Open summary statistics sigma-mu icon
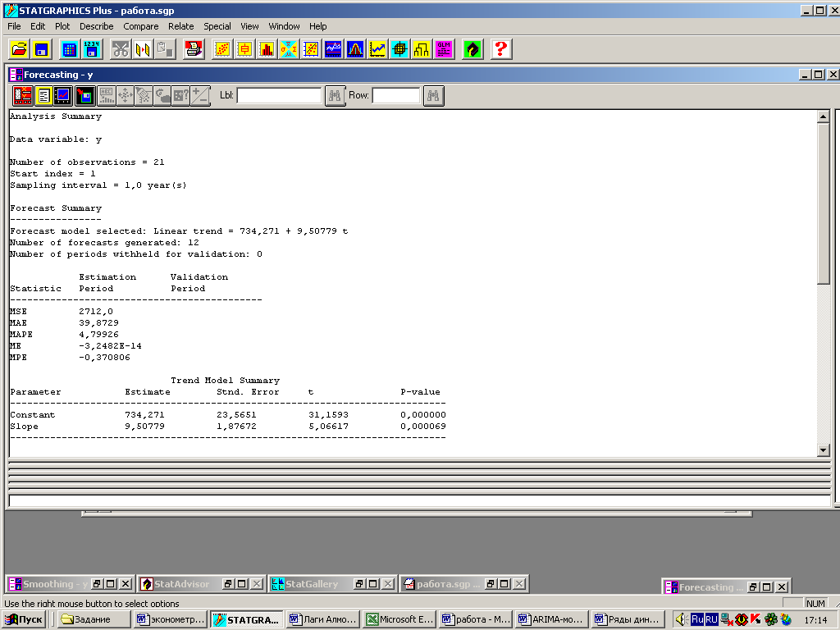The width and height of the screenshot is (840, 630). click(x=289, y=49)
